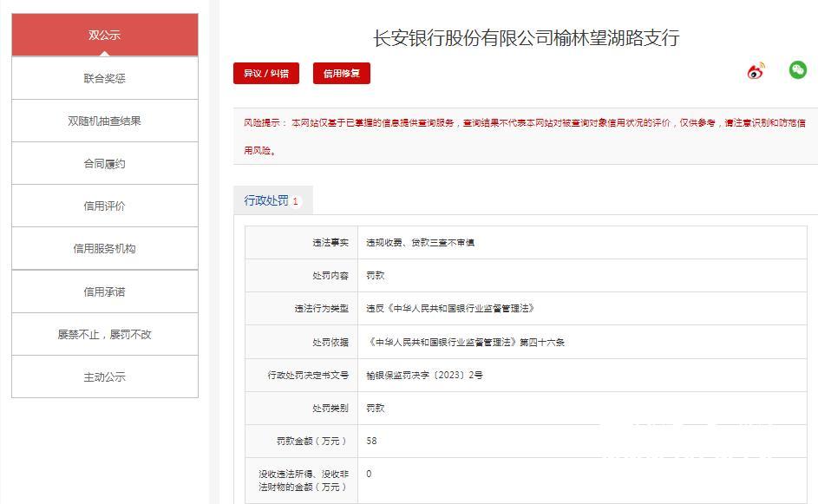Click the 违法事实 row label
Screen dimensions: 818x504
[330, 243]
